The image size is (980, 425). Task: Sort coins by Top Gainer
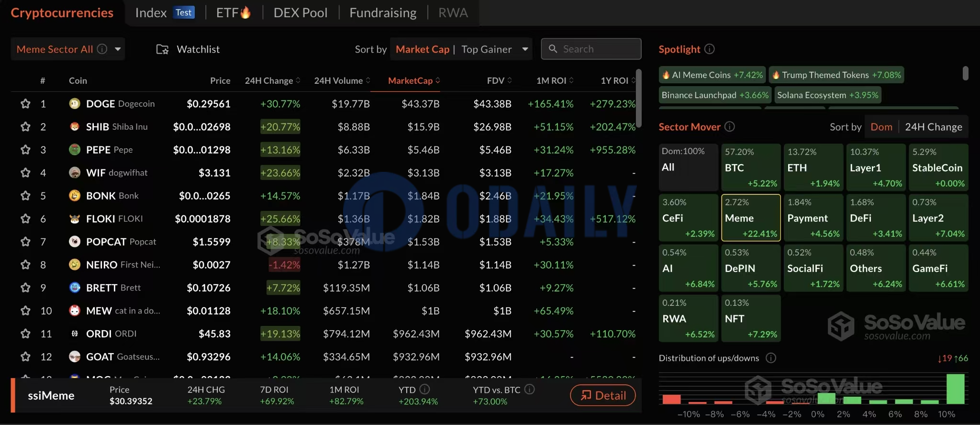pos(486,49)
